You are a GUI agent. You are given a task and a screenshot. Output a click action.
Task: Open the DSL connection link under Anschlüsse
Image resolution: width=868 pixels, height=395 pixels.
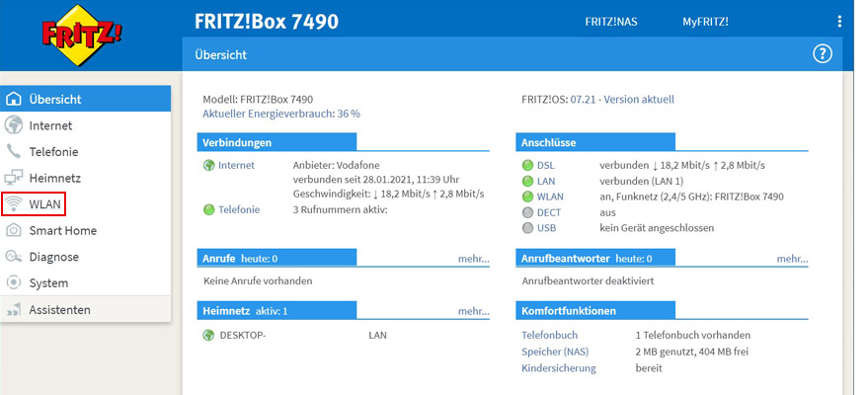tap(545, 165)
